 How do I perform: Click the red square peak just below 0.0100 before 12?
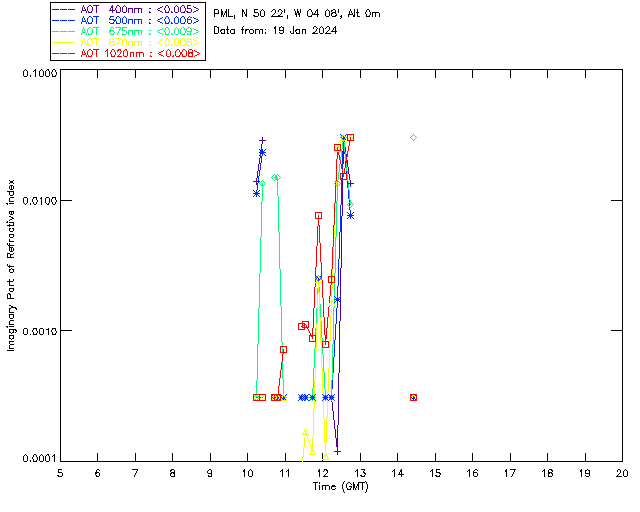coord(318,216)
